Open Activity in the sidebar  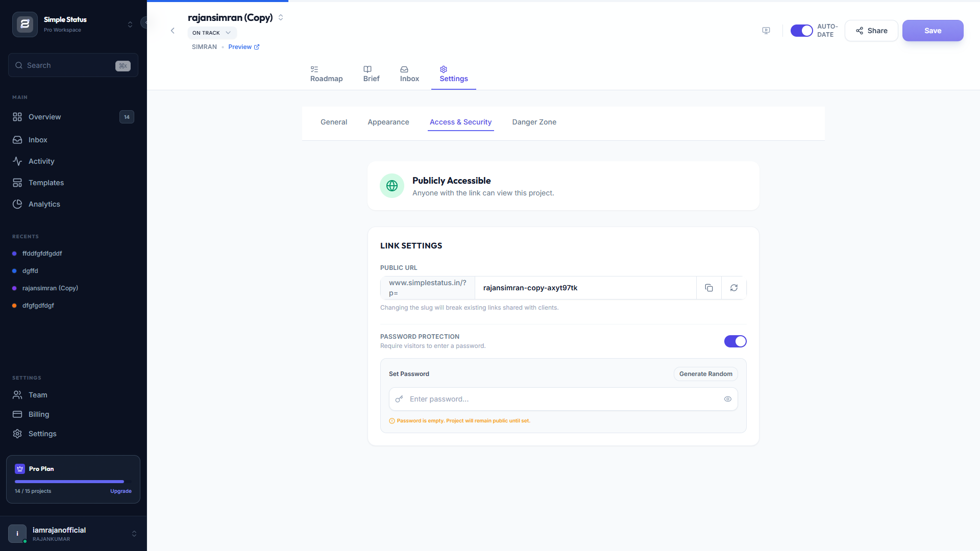(x=41, y=161)
